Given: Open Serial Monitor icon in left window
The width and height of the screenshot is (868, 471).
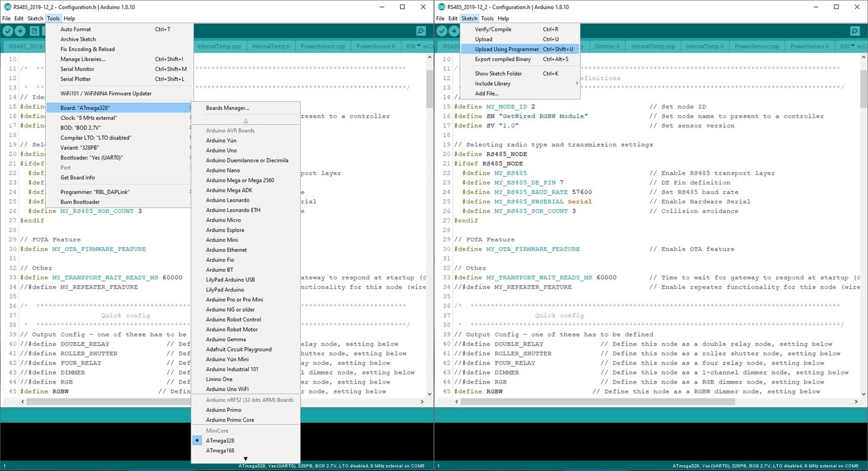Looking at the screenshot, I should [x=421, y=31].
